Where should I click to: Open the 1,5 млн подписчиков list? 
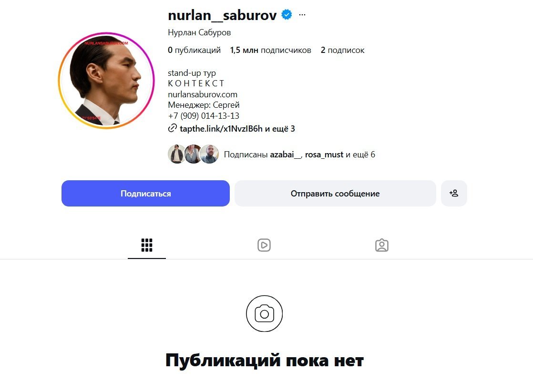point(271,50)
